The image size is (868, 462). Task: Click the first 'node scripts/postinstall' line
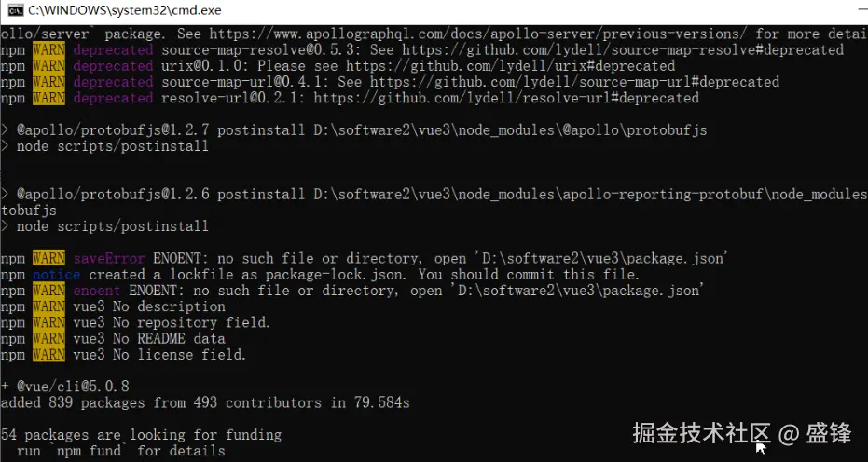[x=112, y=146]
